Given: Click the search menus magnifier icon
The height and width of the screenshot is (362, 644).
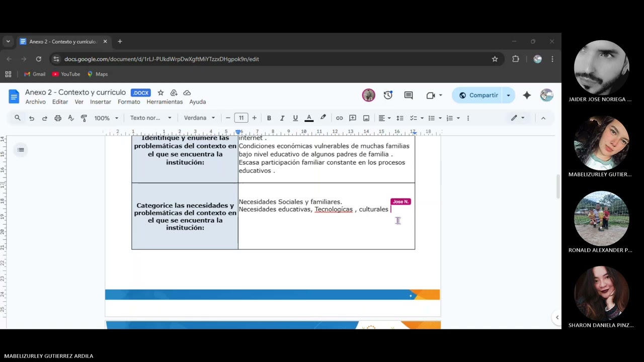Looking at the screenshot, I should 18,118.
